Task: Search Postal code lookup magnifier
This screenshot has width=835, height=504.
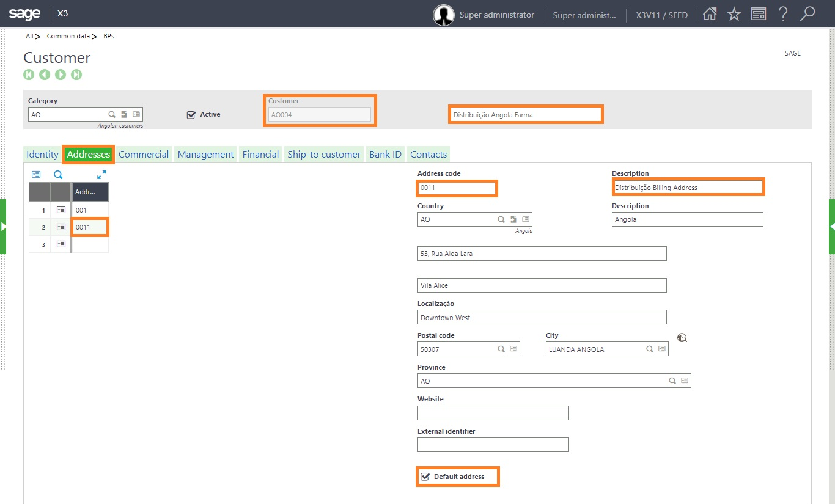Action: coord(501,349)
